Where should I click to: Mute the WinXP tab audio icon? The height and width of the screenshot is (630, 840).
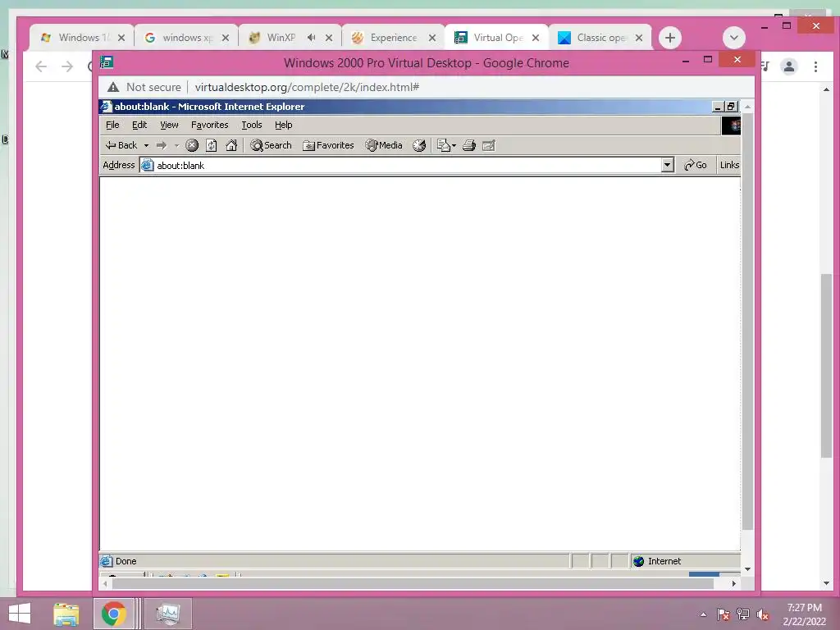pos(311,38)
